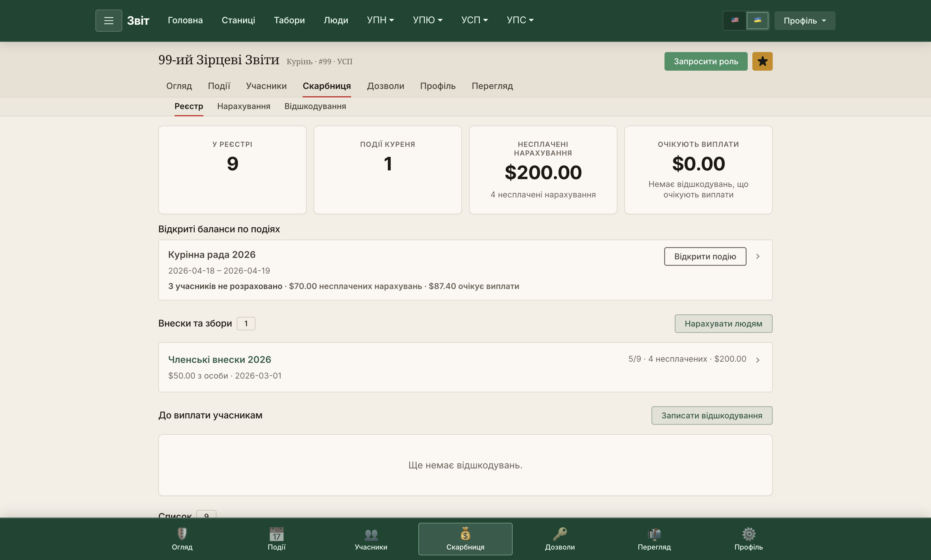
Task: Go to Табори in the navbar
Action: 289,20
